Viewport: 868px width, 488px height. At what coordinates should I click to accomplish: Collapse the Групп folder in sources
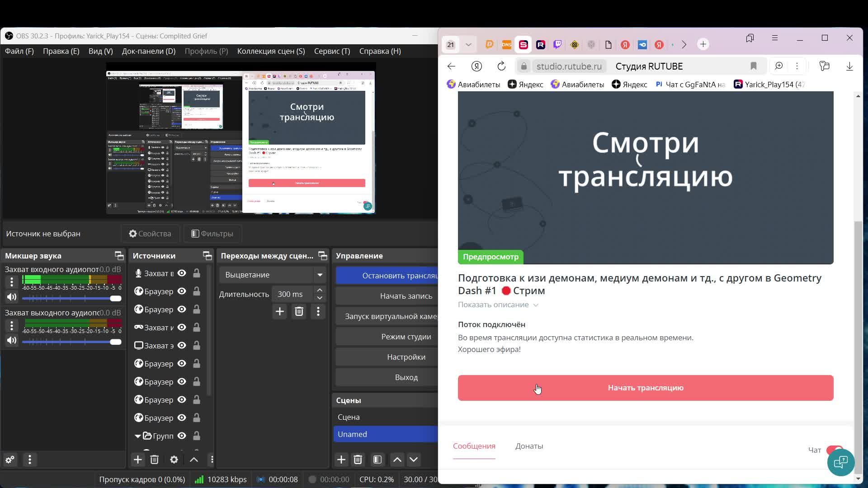point(137,436)
